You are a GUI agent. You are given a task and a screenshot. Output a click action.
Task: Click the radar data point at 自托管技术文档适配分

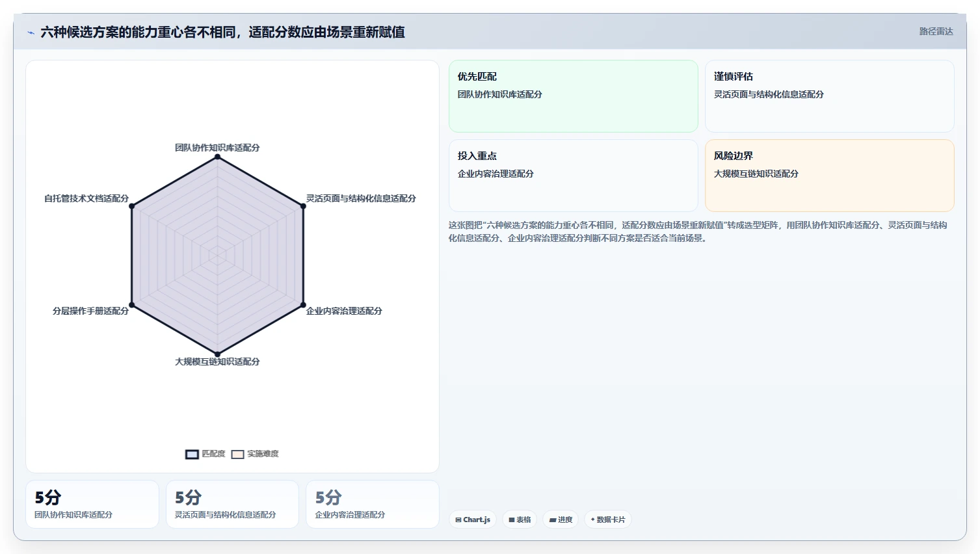132,206
